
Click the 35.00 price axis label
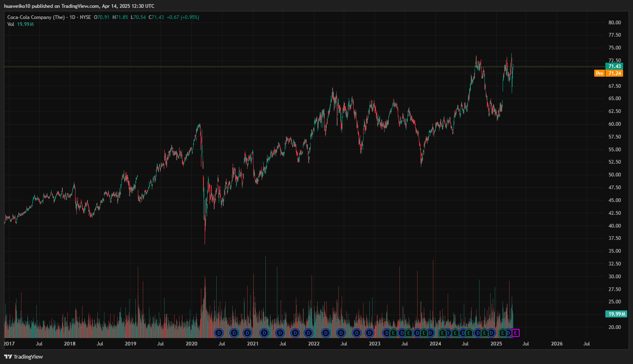point(614,251)
